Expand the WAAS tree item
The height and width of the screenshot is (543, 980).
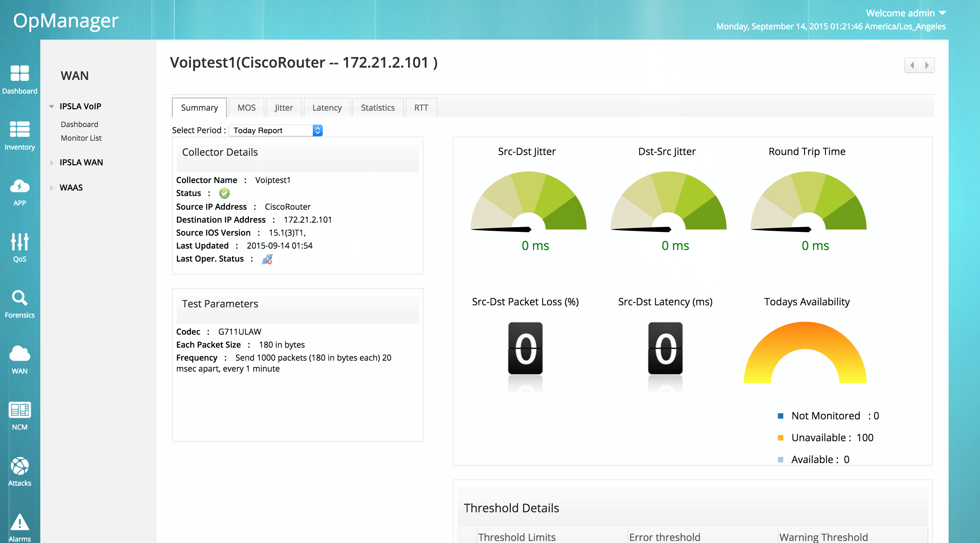pyautogui.click(x=52, y=187)
